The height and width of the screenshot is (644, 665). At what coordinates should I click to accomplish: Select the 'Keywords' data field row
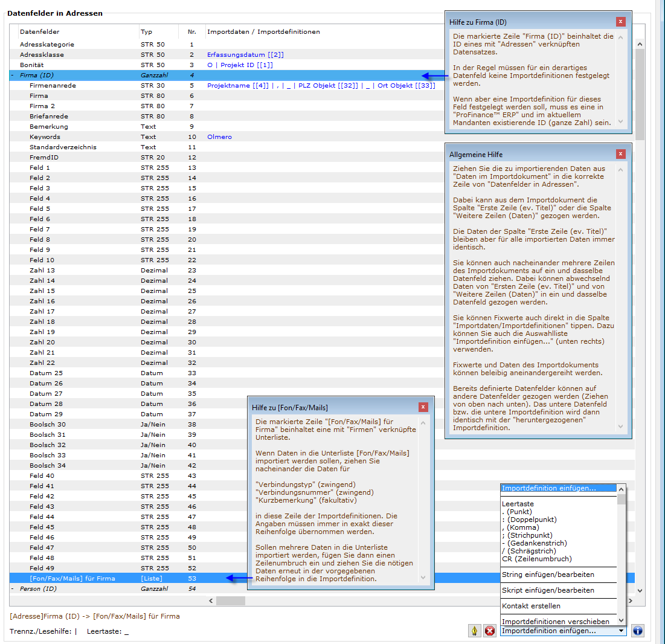tap(45, 137)
